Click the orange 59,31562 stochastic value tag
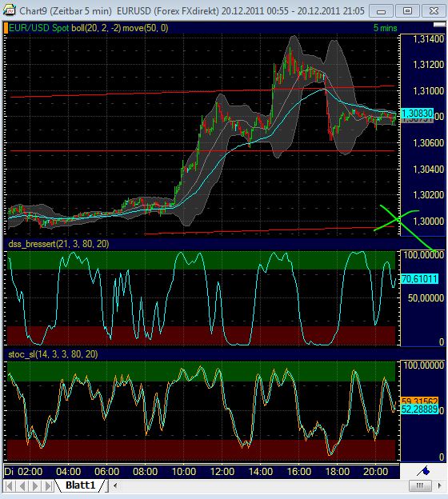The height and width of the screenshot is (499, 448). pyautogui.click(x=419, y=401)
